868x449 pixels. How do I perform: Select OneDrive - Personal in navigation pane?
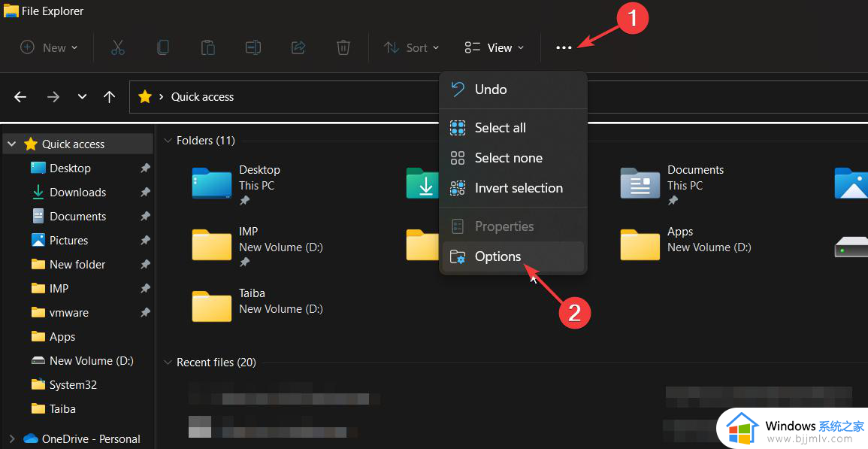[92, 439]
